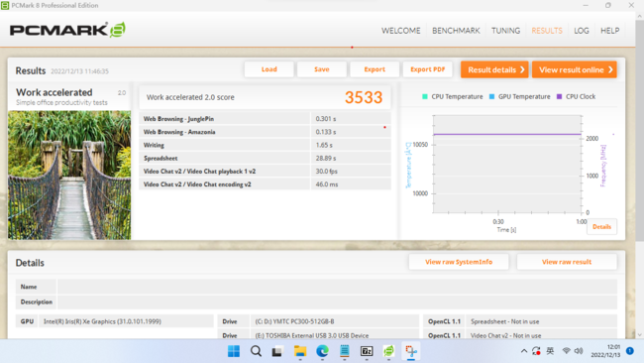Open Windows Start menu in taskbar
This screenshot has width=644, height=363.
click(234, 351)
